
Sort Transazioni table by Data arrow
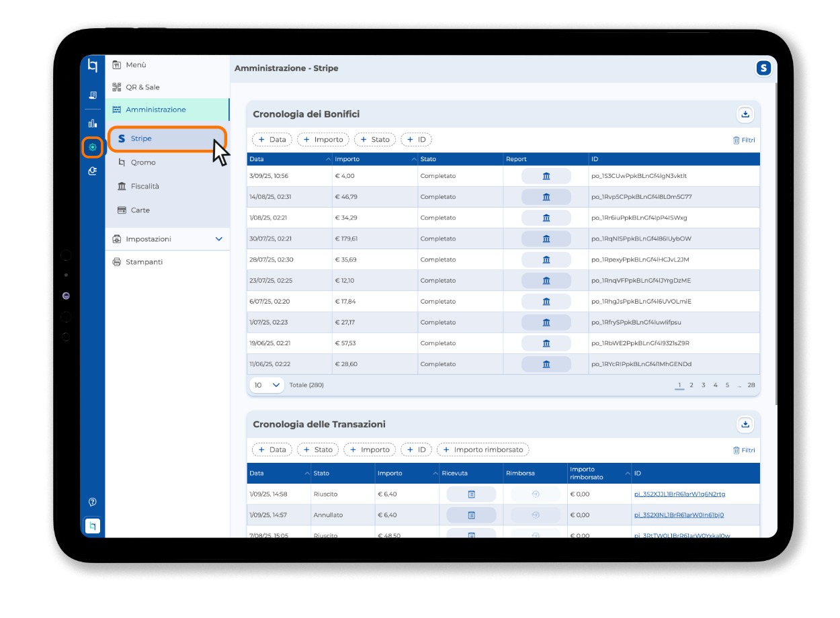point(307,474)
